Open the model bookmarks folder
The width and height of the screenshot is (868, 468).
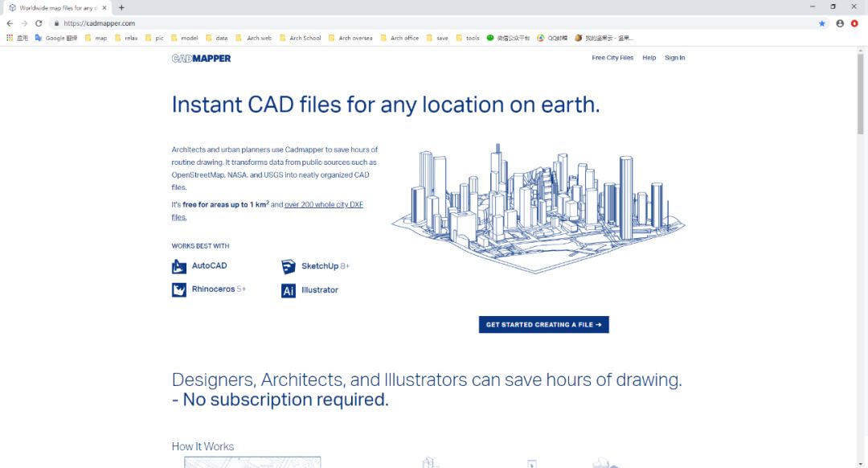pos(184,39)
